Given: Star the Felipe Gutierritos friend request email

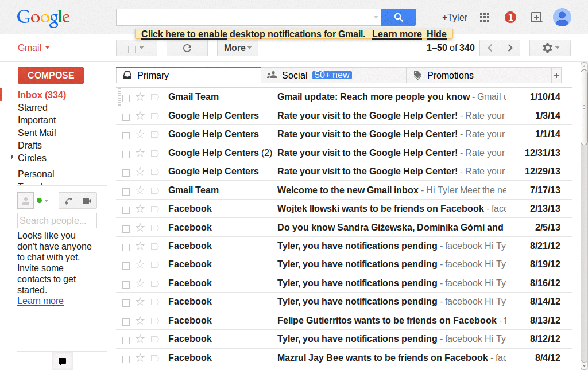Looking at the screenshot, I should pyautogui.click(x=140, y=321).
